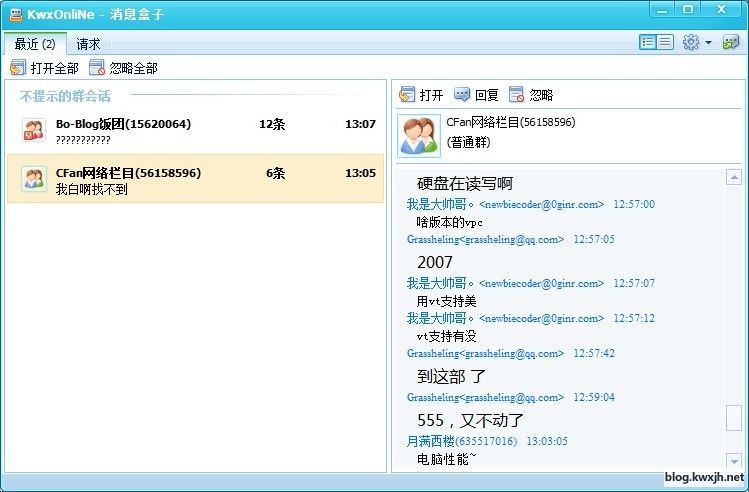Click the message vt支持有没
Screen dimensions: 749x492
coord(447,336)
